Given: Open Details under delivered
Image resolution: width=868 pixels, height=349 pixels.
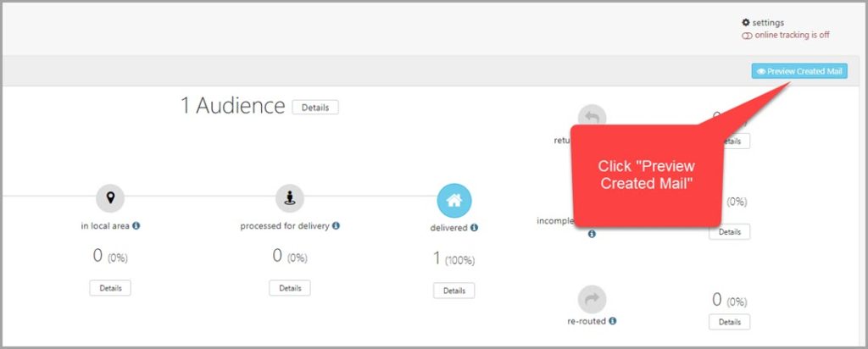Looking at the screenshot, I should (x=454, y=291).
